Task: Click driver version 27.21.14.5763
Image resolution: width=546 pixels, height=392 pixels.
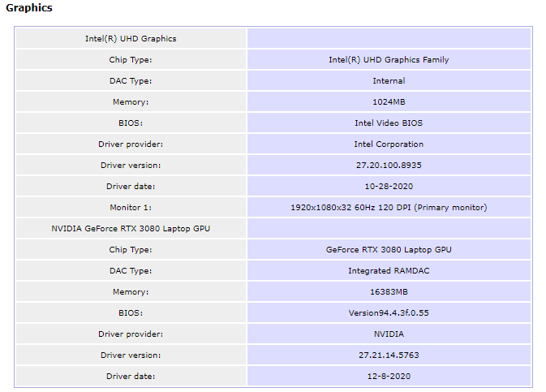Action: tap(389, 355)
